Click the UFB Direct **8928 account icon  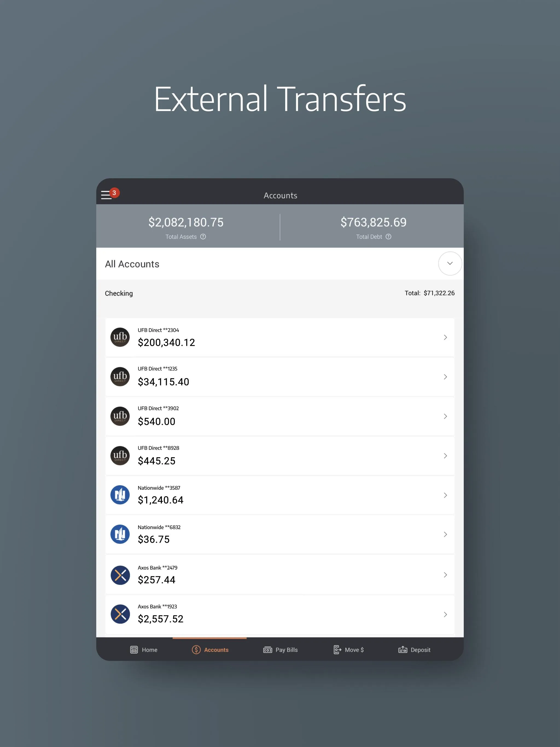[x=121, y=456]
